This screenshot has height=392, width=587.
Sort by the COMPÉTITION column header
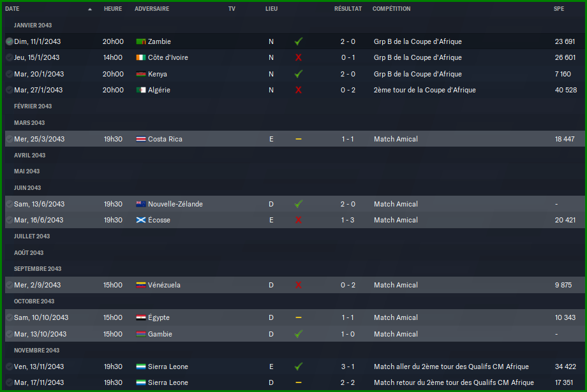pos(391,8)
